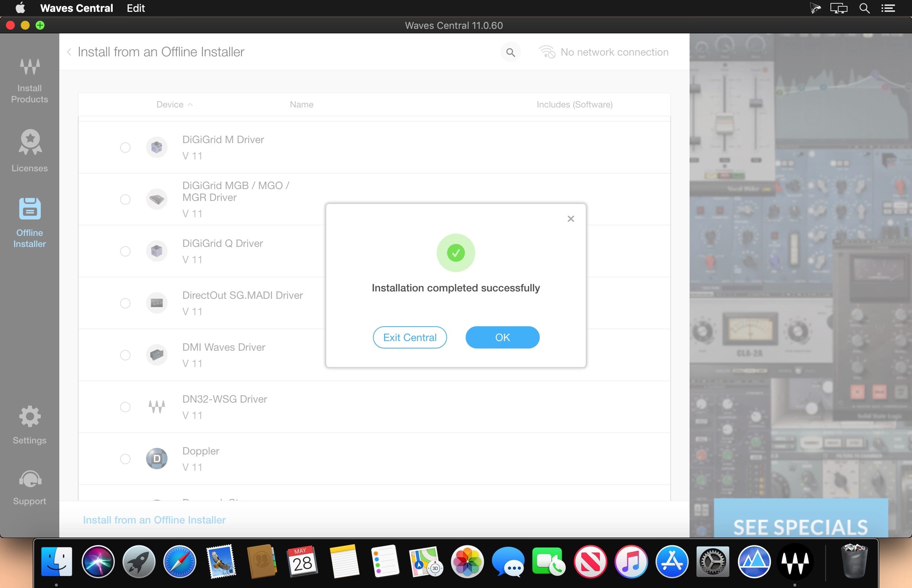Click the search magnifier in the header

[x=510, y=52]
